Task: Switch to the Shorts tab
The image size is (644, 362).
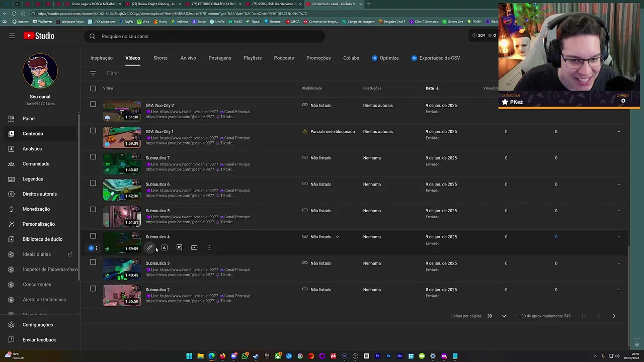Action: (160, 58)
